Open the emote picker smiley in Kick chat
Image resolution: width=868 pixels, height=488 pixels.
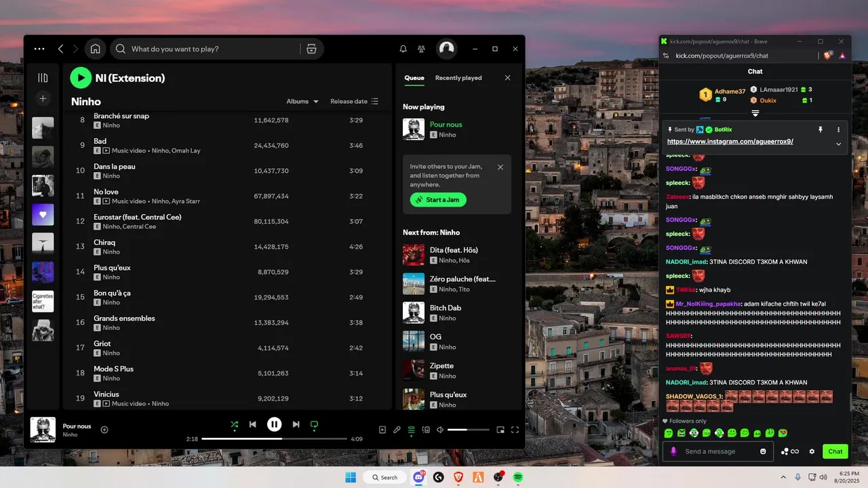[x=764, y=451]
